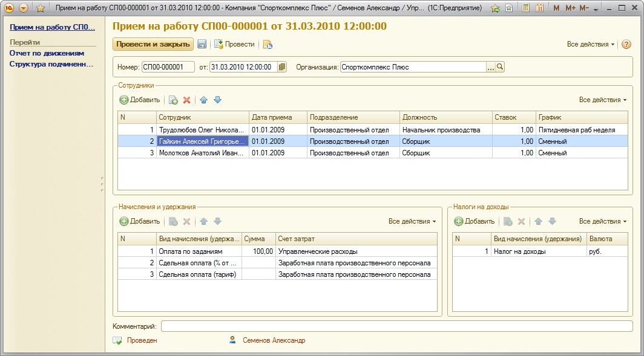Viewport: 644px width, 356px height.
Task: Expand top-right Все действия dropdown
Action: pyautogui.click(x=591, y=44)
